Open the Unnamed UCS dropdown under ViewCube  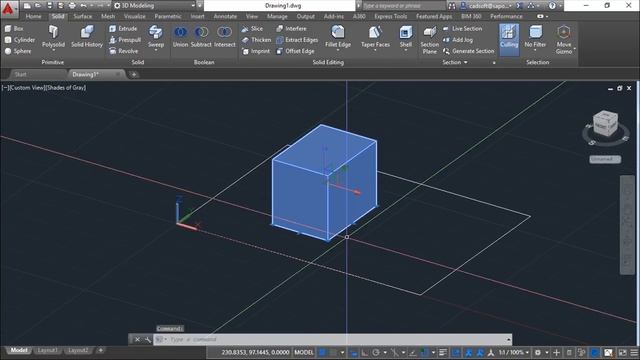605,159
